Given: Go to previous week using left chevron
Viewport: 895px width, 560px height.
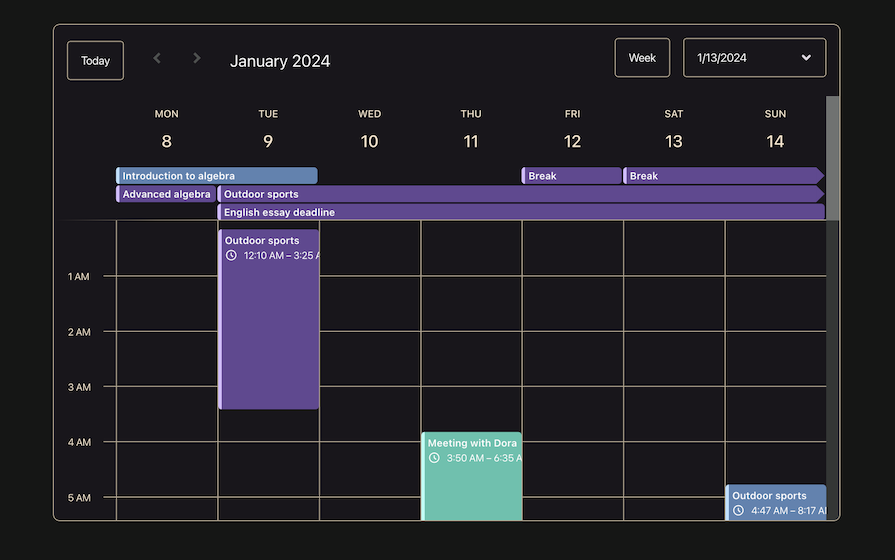Looking at the screenshot, I should [x=157, y=59].
